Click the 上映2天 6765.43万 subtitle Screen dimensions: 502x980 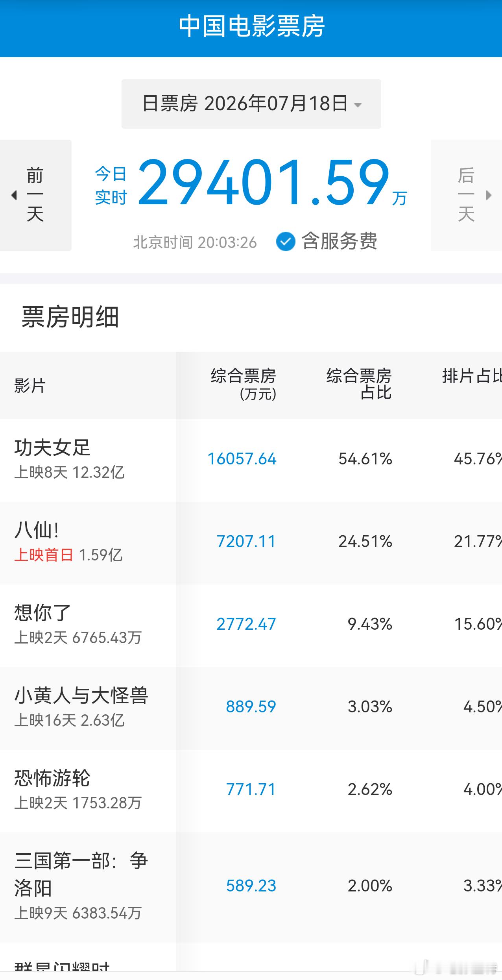point(78,638)
